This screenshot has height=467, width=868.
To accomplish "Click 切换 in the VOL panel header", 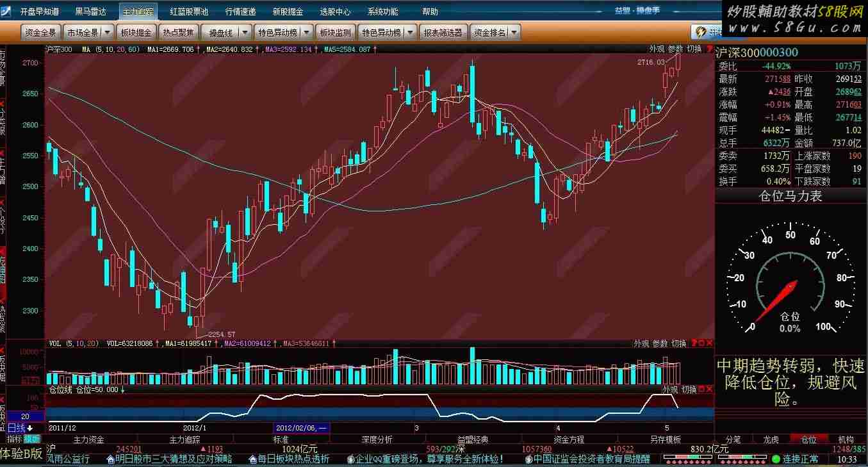I will (679, 344).
